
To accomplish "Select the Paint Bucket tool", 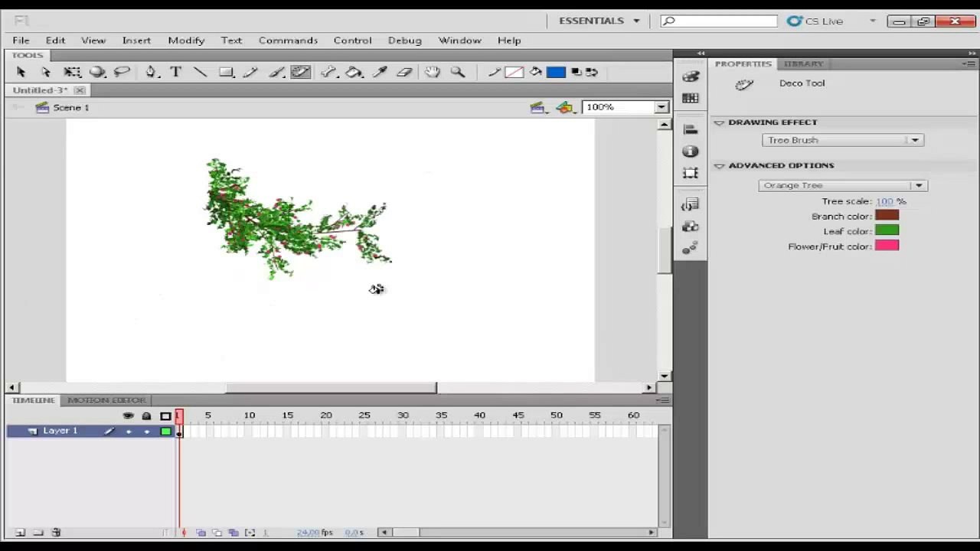I will coord(354,72).
